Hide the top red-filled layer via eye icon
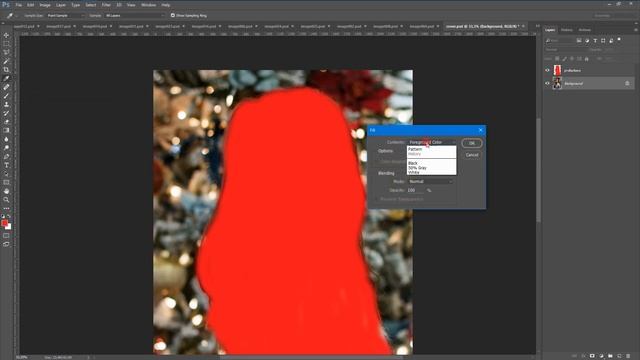This screenshot has width=640, height=360. point(547,70)
